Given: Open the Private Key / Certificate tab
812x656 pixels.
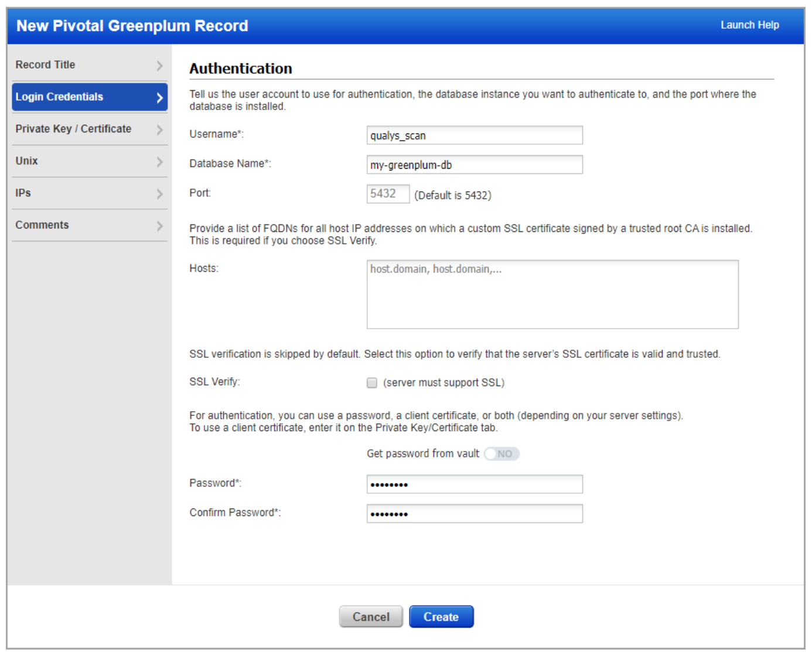Looking at the screenshot, I should 90,129.
